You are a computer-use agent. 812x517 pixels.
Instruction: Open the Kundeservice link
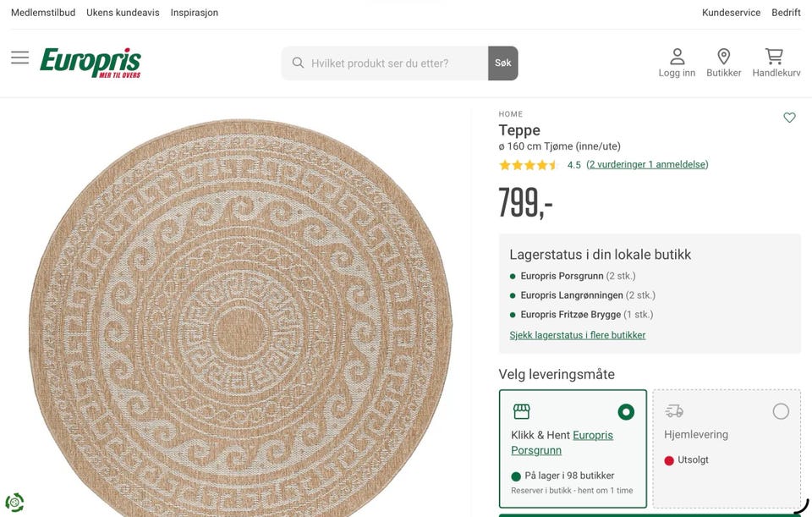click(731, 13)
